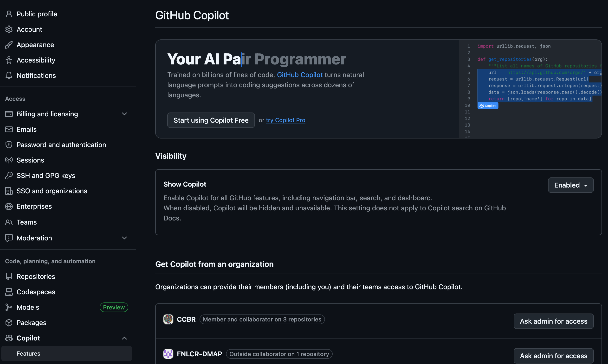Click the Public profile person icon
Image resolution: width=608 pixels, height=364 pixels.
tap(9, 14)
